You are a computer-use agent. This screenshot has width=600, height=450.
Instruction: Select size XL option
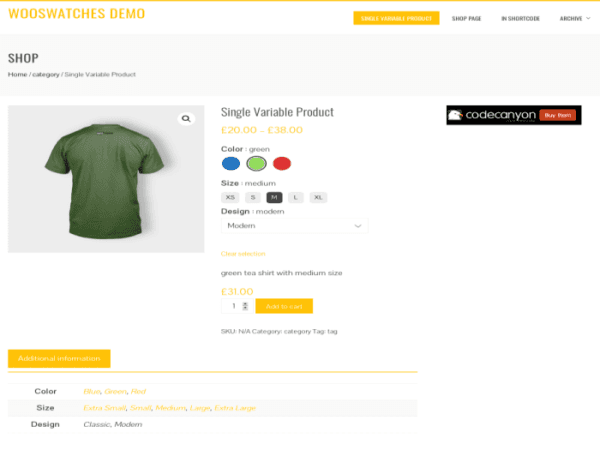click(x=318, y=197)
